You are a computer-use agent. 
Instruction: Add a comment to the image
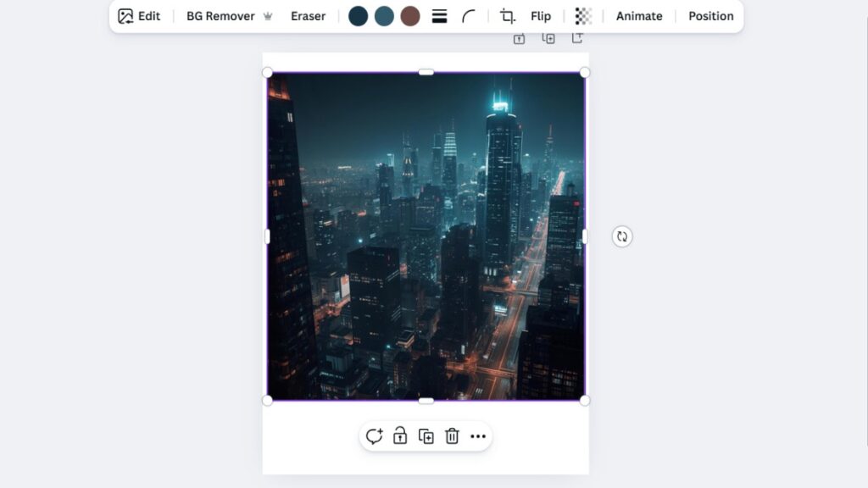(x=374, y=436)
